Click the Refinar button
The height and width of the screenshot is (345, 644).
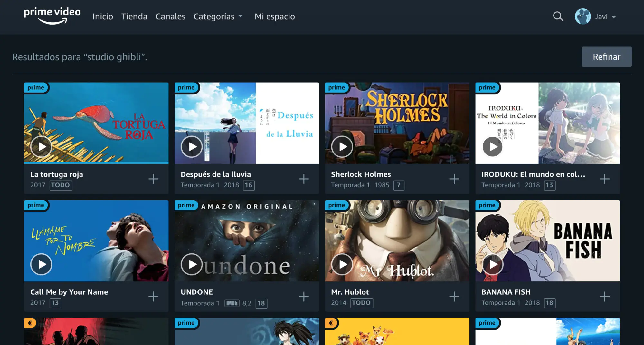(x=606, y=57)
